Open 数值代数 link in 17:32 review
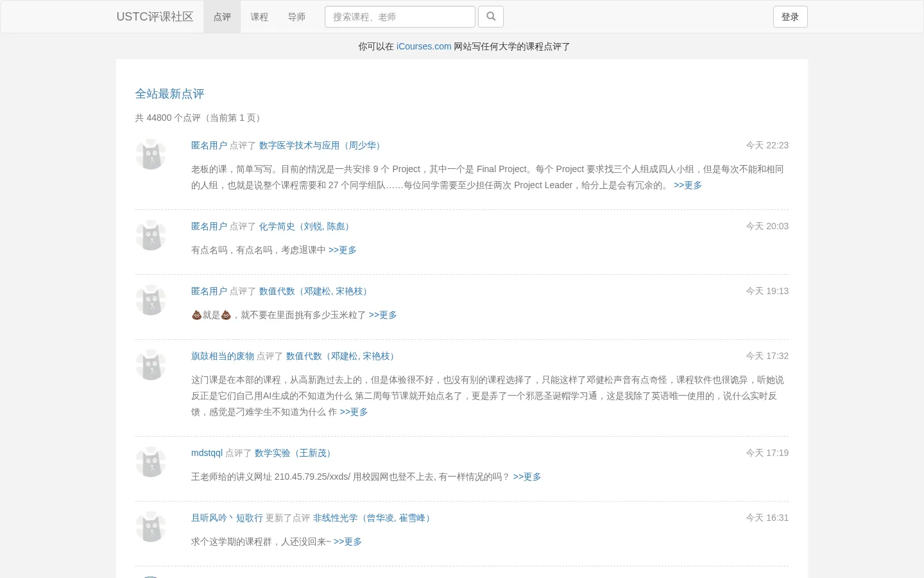 click(x=342, y=356)
